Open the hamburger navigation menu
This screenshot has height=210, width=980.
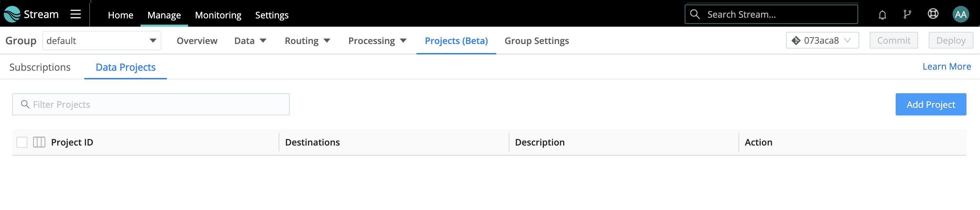pyautogui.click(x=75, y=14)
